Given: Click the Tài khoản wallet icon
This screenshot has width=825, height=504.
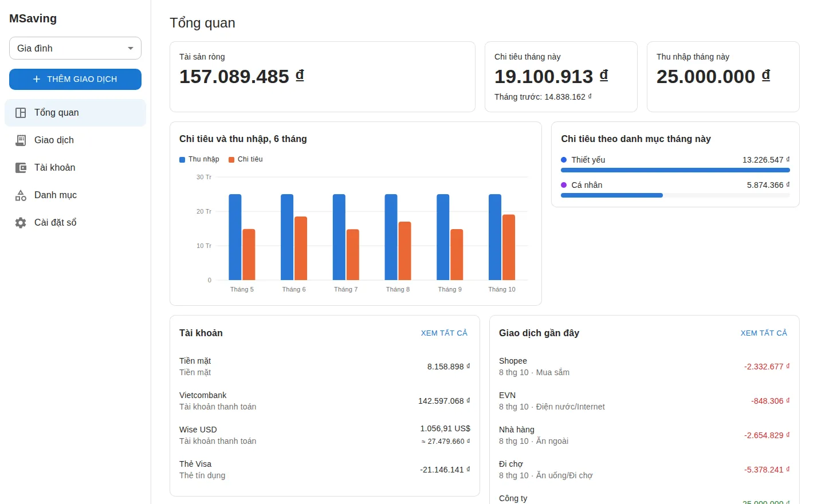Looking at the screenshot, I should tap(21, 168).
